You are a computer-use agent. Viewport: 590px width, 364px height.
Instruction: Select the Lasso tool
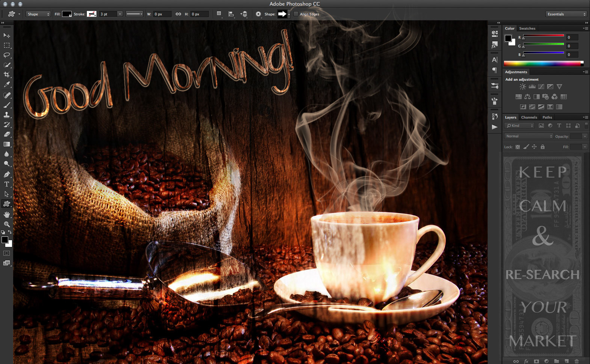click(7, 55)
